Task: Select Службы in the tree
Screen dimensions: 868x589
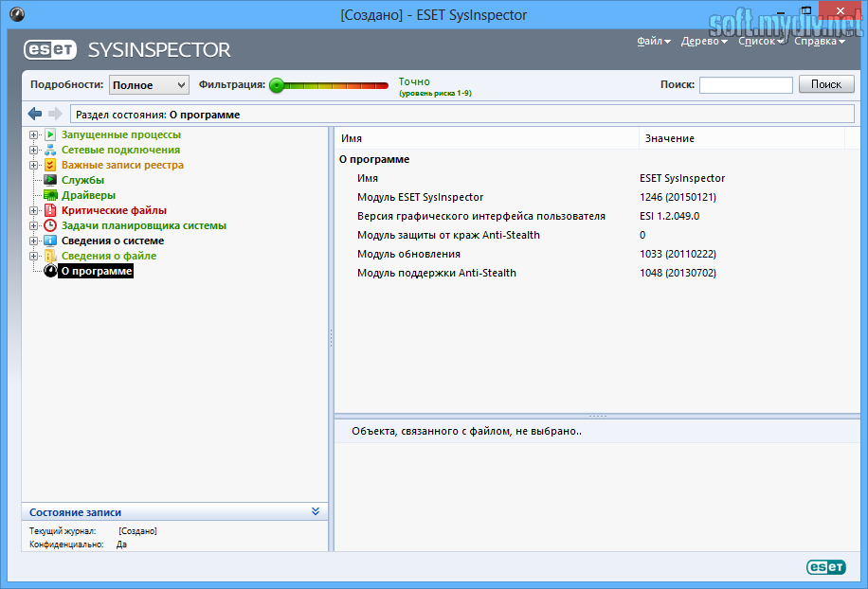Action: pos(82,180)
